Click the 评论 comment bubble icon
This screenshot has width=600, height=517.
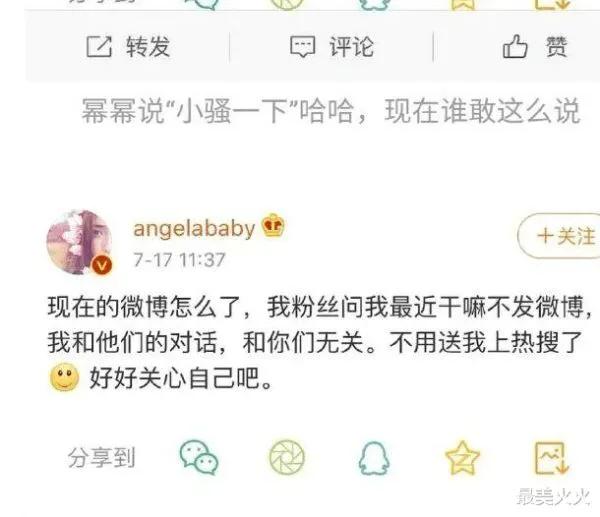click(303, 47)
